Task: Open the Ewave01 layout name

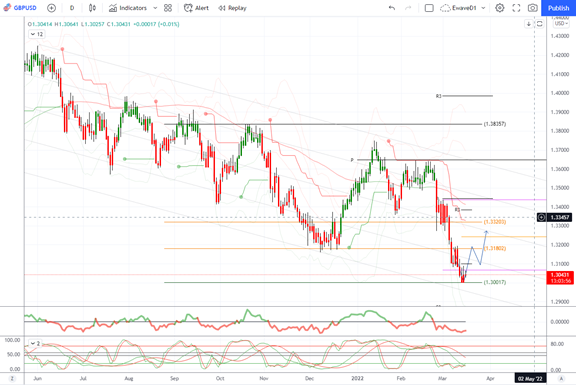Action: tap(464, 8)
